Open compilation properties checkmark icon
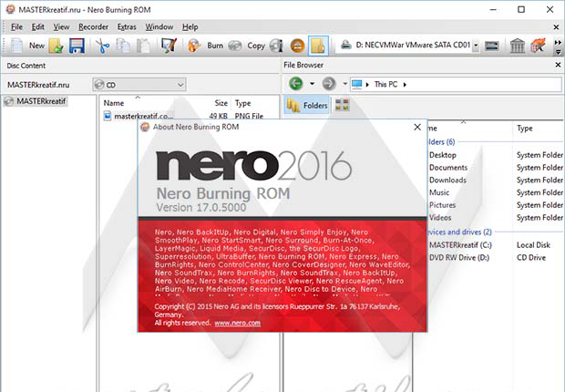565x392 pixels. click(169, 46)
